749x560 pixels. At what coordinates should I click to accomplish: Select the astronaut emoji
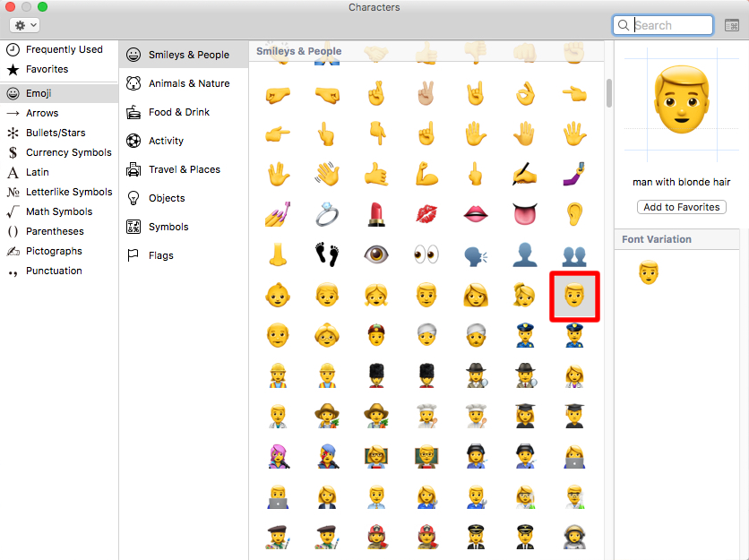(x=574, y=537)
